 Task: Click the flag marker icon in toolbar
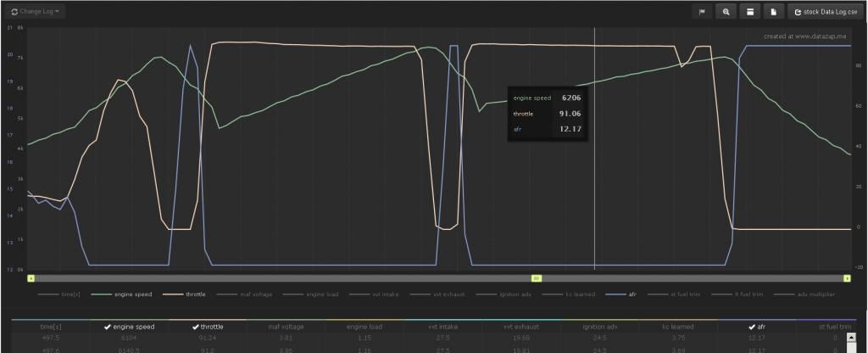point(702,12)
